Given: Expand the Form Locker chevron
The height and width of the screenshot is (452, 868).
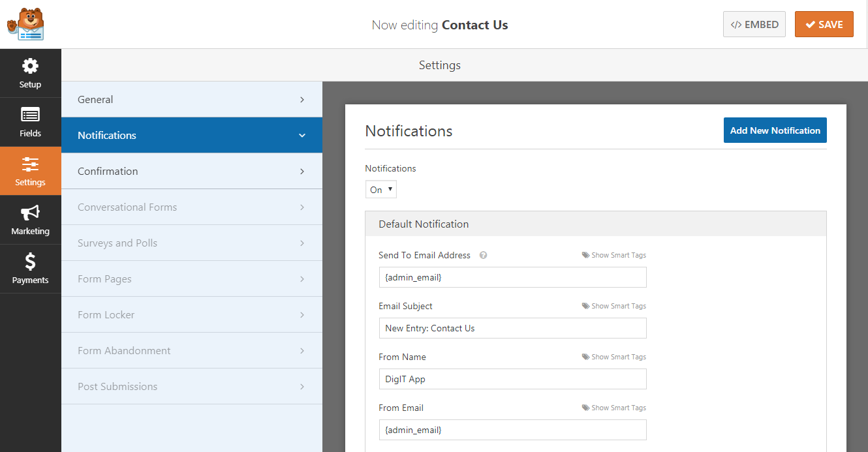Looking at the screenshot, I should tap(302, 315).
